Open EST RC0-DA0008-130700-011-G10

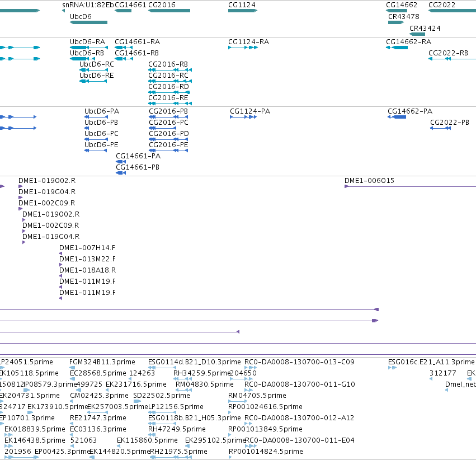pos(300,384)
